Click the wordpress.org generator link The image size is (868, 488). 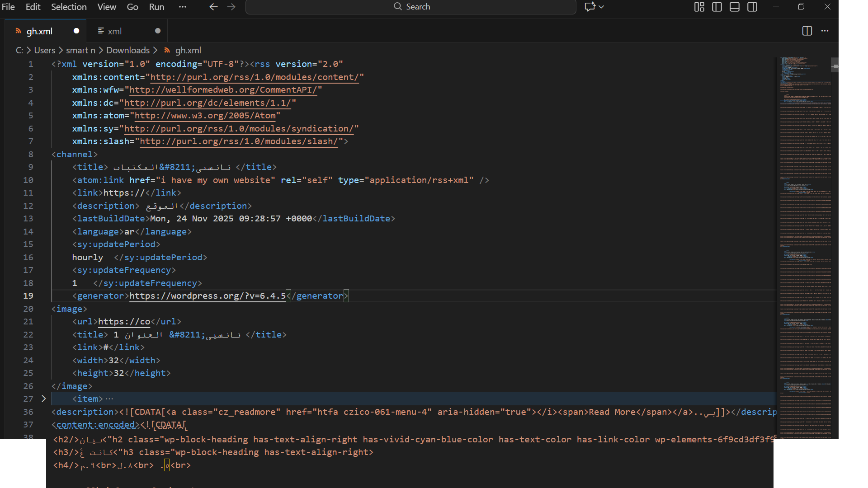[x=208, y=296]
